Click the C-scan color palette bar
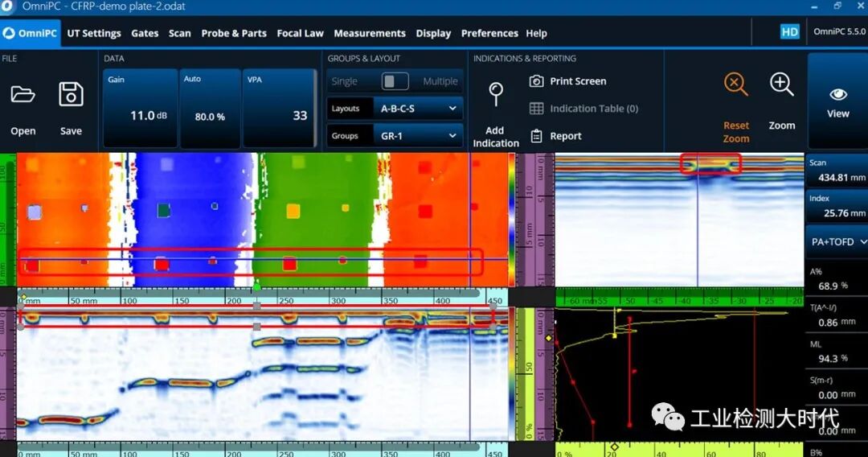Image resolution: width=868 pixels, height=457 pixels. [511, 220]
